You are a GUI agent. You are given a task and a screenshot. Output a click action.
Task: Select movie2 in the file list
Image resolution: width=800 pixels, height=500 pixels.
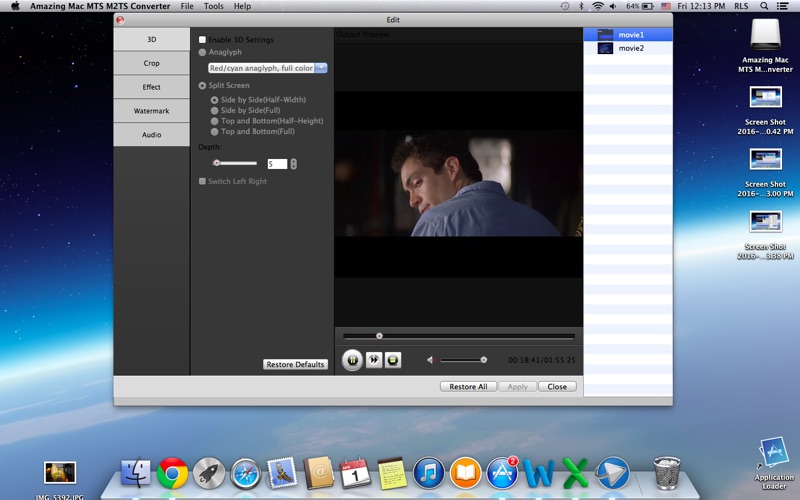pyautogui.click(x=628, y=48)
